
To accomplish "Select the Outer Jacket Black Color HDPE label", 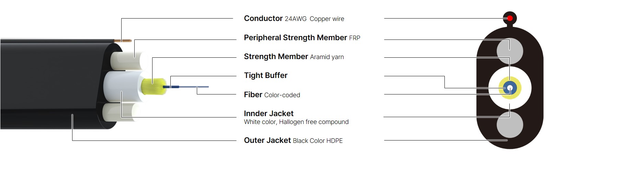I will coord(293,140).
